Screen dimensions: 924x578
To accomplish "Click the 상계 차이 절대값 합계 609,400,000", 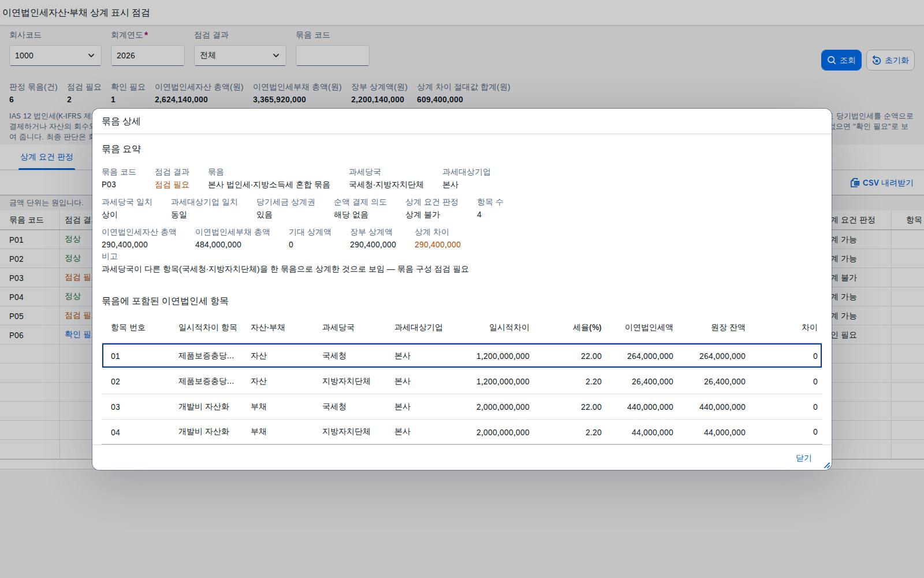I will click(440, 99).
